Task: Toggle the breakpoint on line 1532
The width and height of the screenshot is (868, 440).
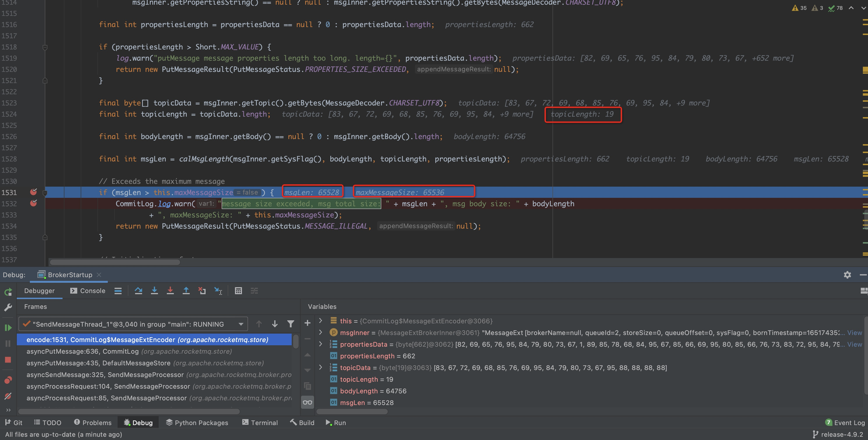Action: 33,203
